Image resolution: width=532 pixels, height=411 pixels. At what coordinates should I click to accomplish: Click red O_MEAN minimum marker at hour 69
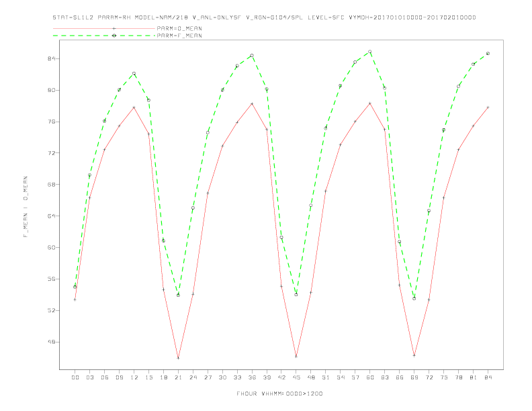414,355
